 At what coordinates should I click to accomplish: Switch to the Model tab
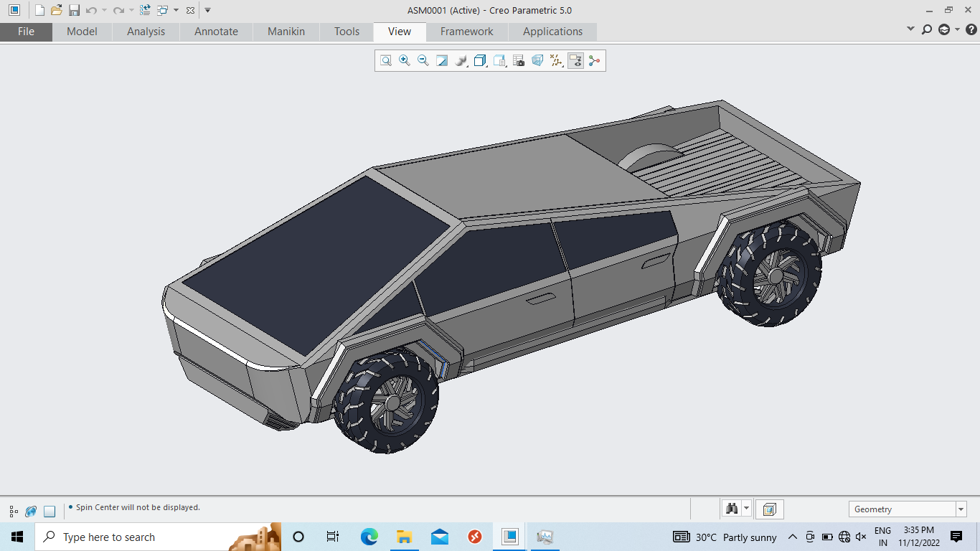(82, 32)
